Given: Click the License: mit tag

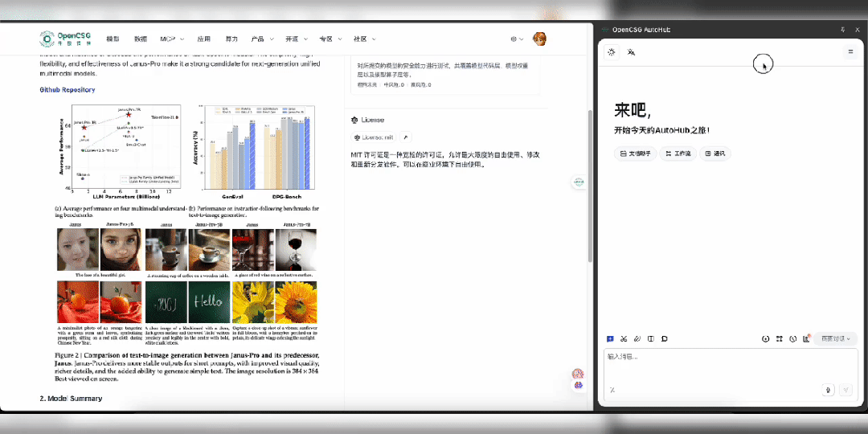Looking at the screenshot, I should pos(374,137).
